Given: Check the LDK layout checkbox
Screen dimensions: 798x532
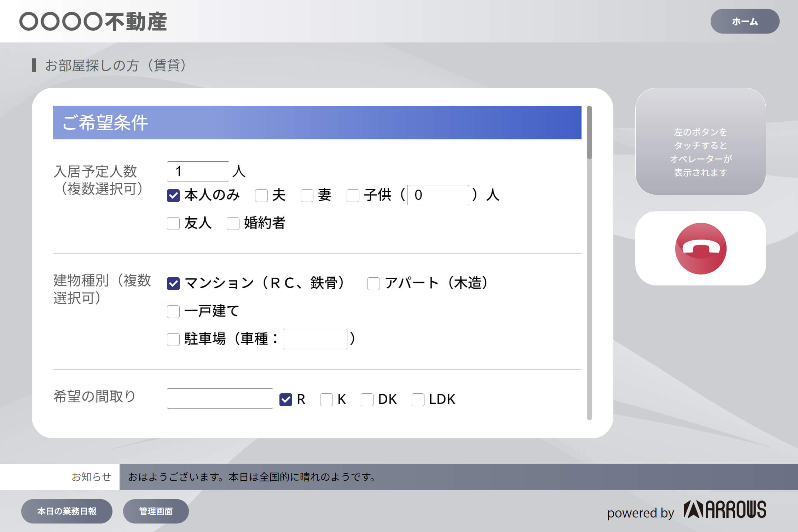Looking at the screenshot, I should coord(418,399).
